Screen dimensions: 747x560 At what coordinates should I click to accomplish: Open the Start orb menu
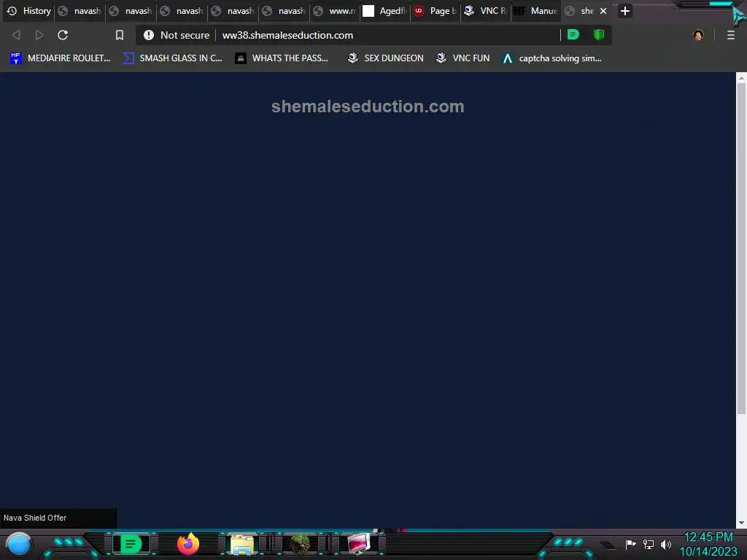[x=19, y=544]
